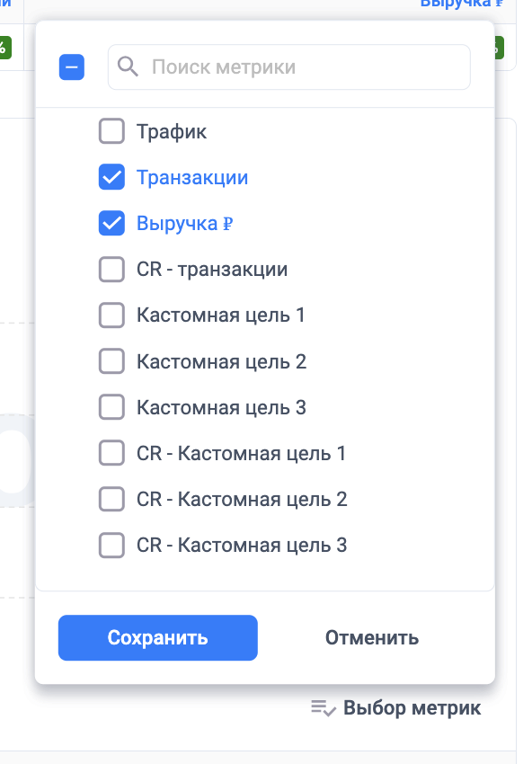This screenshot has height=764, width=532.
Task: Check CR - Кастомная цель 1
Action: pyautogui.click(x=111, y=453)
